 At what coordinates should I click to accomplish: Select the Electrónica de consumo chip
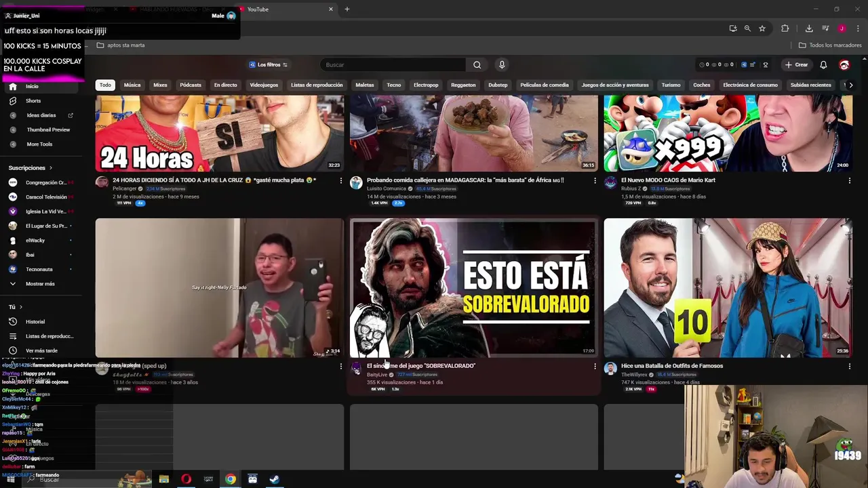point(750,85)
